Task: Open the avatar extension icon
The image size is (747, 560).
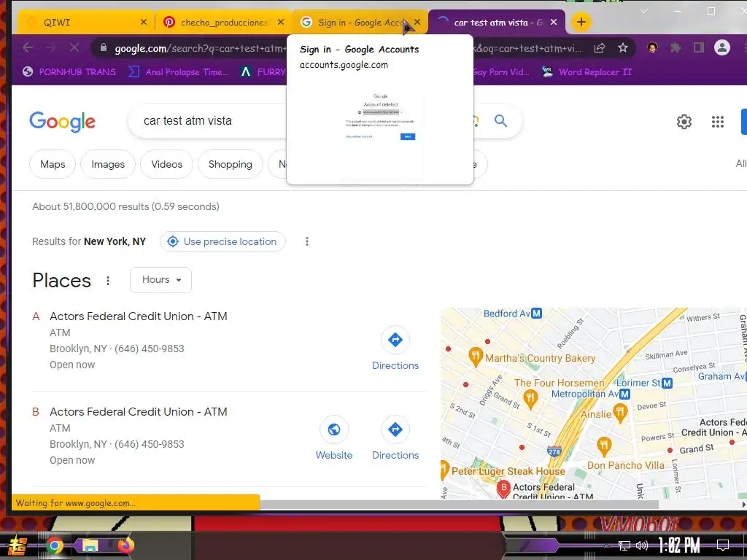Action: tap(652, 47)
